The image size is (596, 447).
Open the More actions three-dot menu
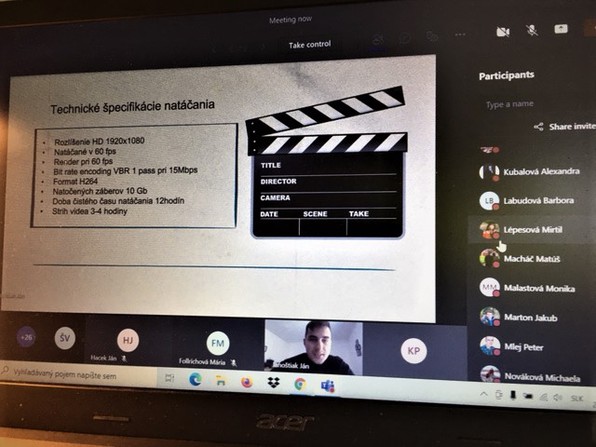[x=460, y=35]
